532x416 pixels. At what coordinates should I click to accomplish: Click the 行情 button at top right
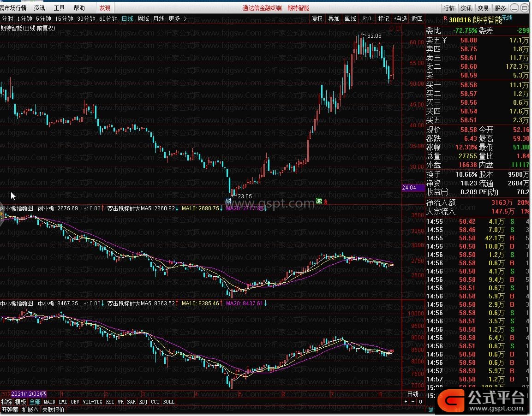pyautogui.click(x=449, y=8)
